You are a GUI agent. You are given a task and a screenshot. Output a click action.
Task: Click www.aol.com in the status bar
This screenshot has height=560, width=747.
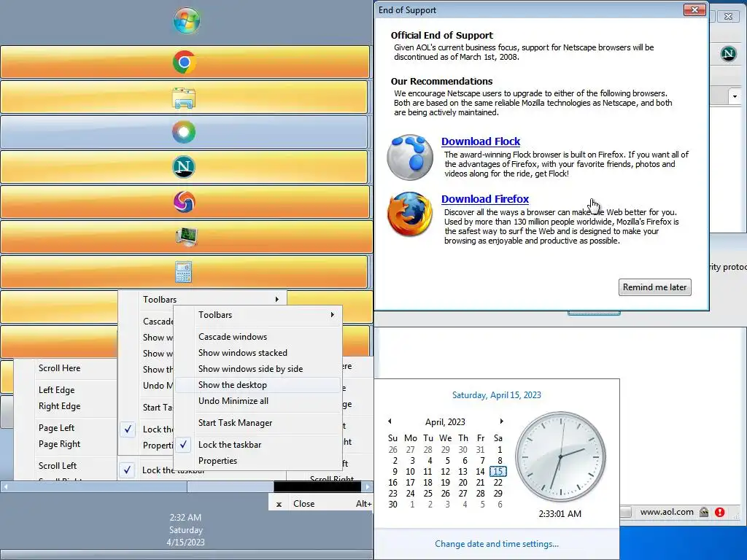pos(667,512)
